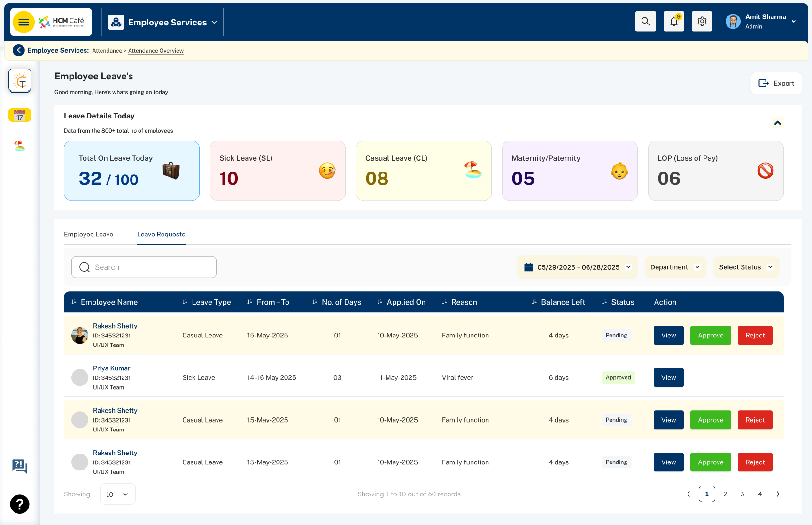Collapse the Leave Details Today section
The image size is (812, 525).
click(778, 123)
